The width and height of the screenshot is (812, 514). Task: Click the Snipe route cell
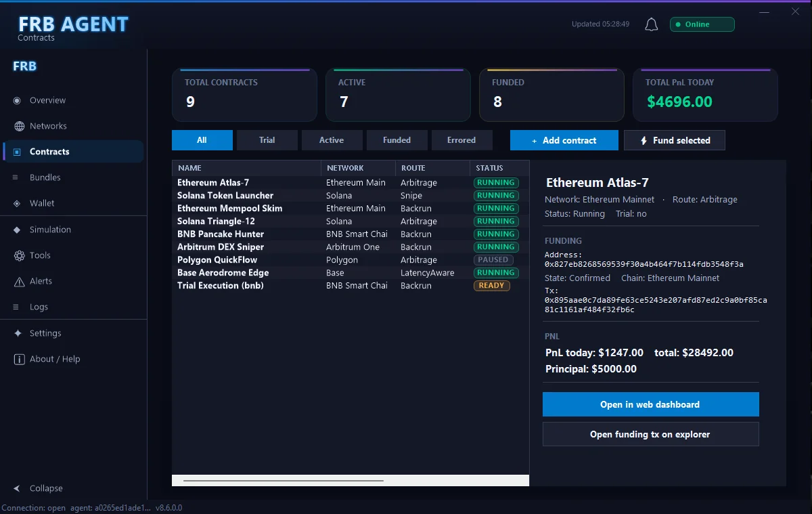pyautogui.click(x=411, y=196)
